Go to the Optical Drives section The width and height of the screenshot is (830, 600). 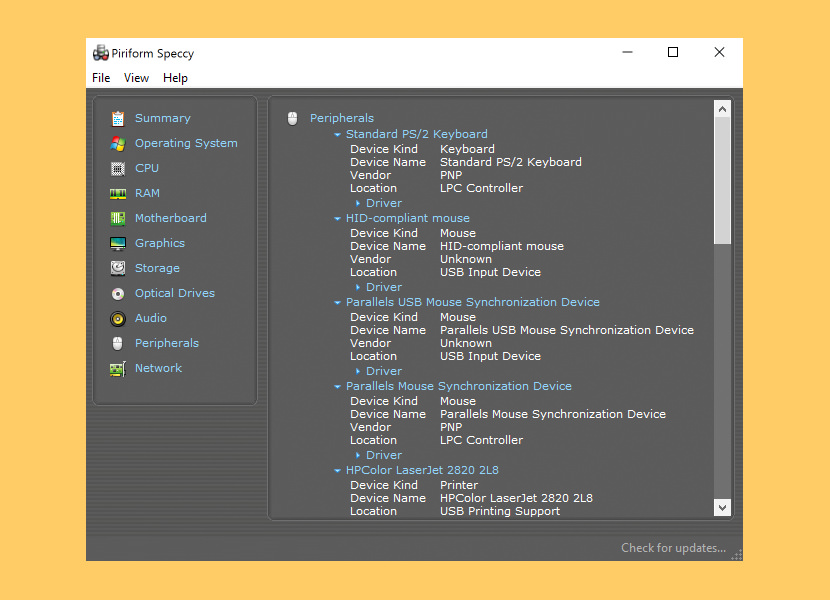[x=175, y=293]
